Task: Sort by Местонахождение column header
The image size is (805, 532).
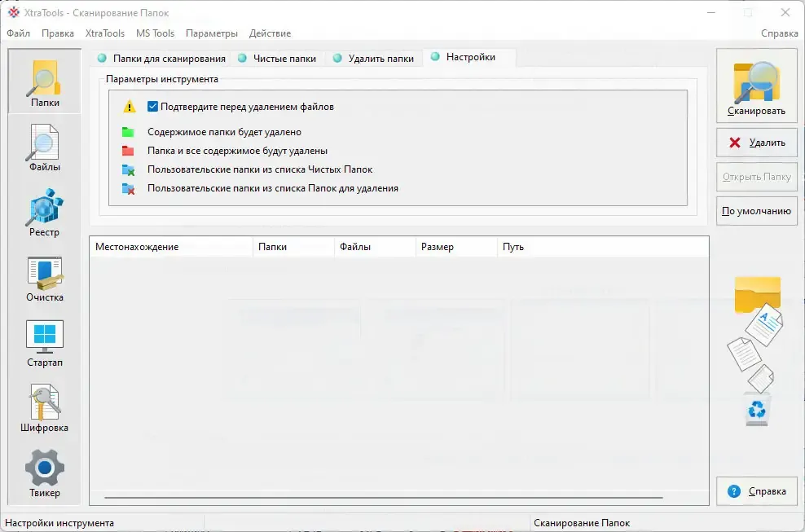Action: pyautogui.click(x=171, y=247)
